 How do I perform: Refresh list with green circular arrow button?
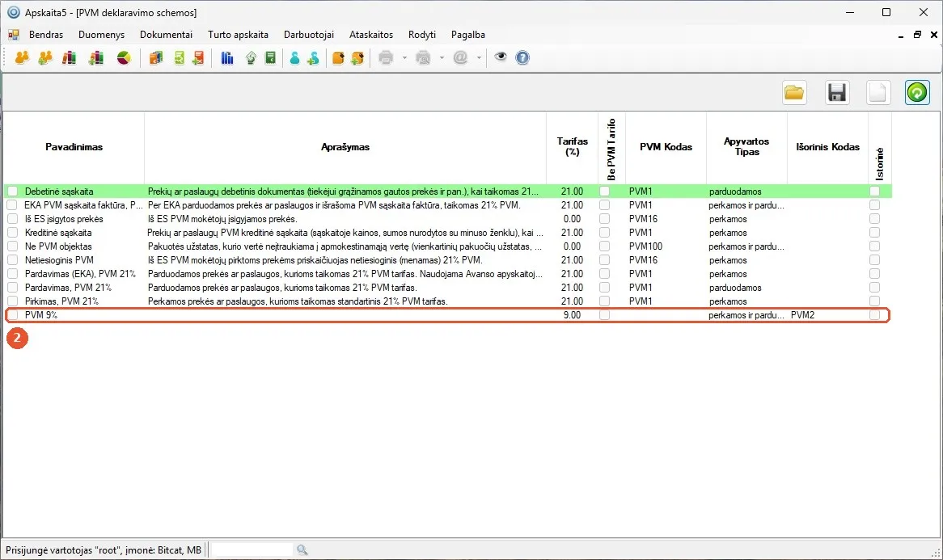tap(917, 93)
